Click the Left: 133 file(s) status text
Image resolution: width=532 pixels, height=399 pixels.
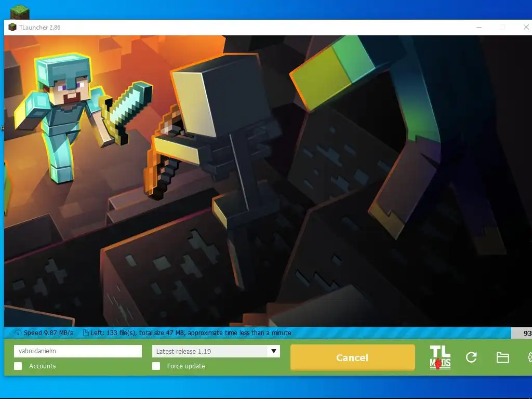coord(191,333)
